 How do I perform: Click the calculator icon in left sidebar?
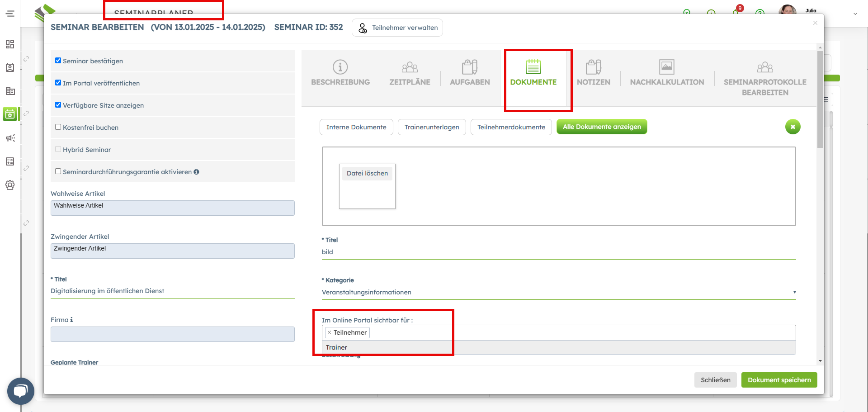(x=10, y=161)
